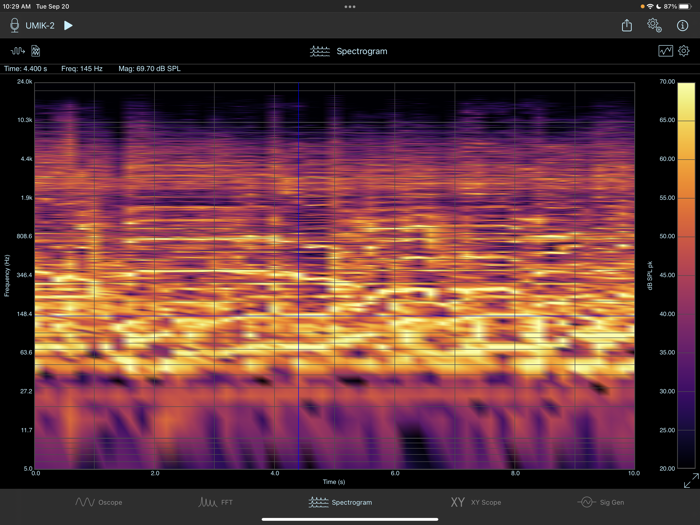The image size is (700, 525).
Task: Tap the home indicator bar
Action: tap(350, 520)
